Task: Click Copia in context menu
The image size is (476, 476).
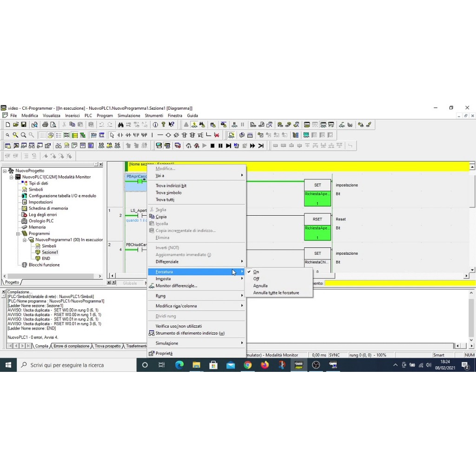Action: 197,217
